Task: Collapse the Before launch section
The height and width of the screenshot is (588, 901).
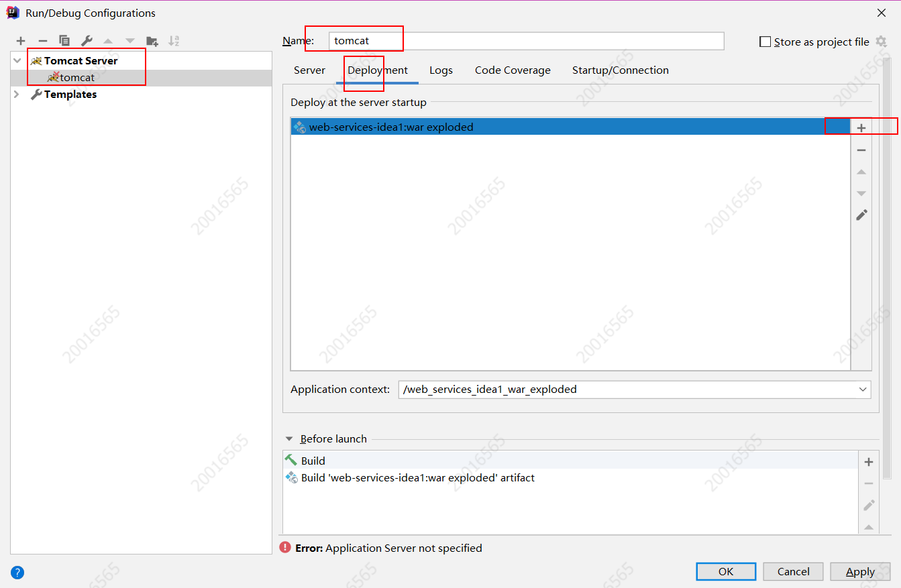Action: pyautogui.click(x=289, y=439)
